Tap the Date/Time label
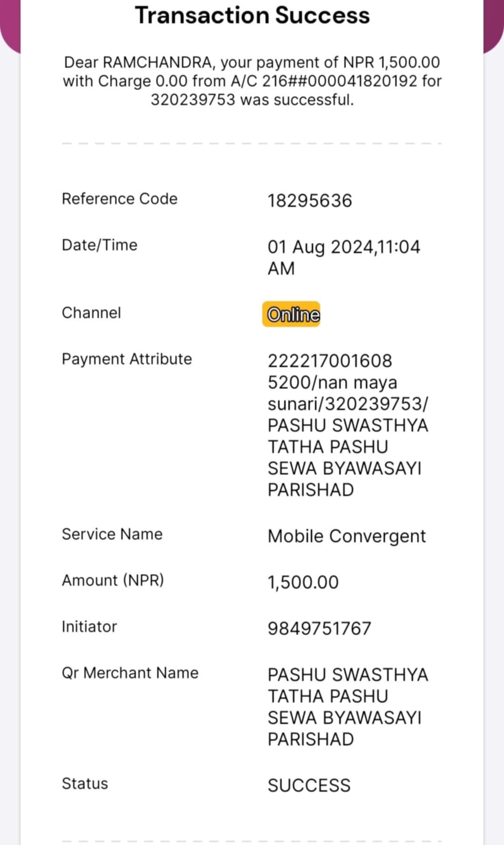The height and width of the screenshot is (845, 504). pyautogui.click(x=99, y=245)
